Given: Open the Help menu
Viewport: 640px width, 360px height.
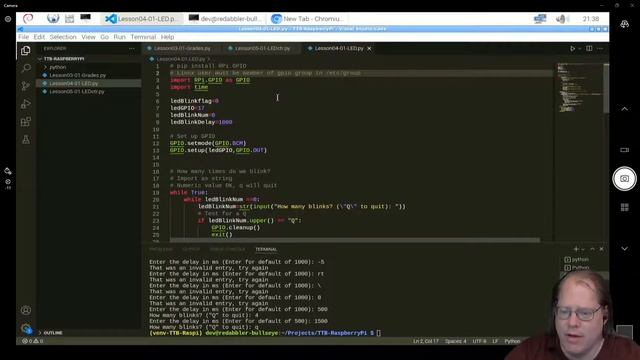Looking at the screenshot, I should coord(167,37).
